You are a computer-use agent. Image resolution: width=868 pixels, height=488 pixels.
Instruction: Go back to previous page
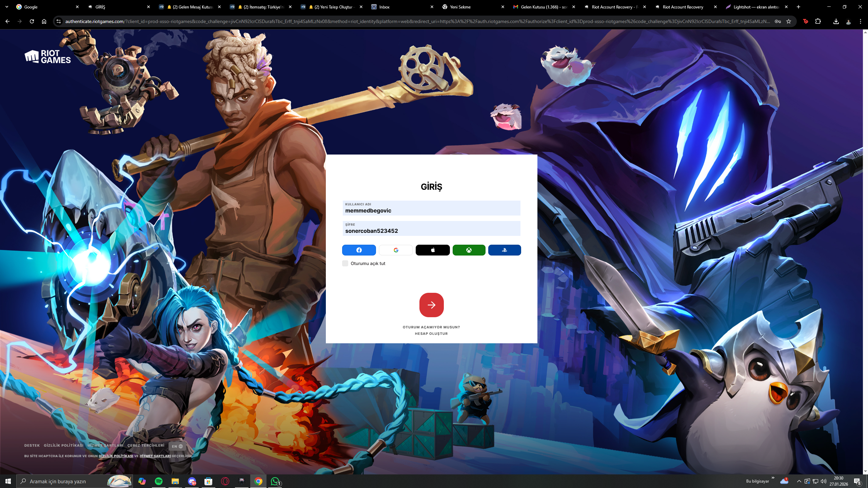[x=7, y=21]
